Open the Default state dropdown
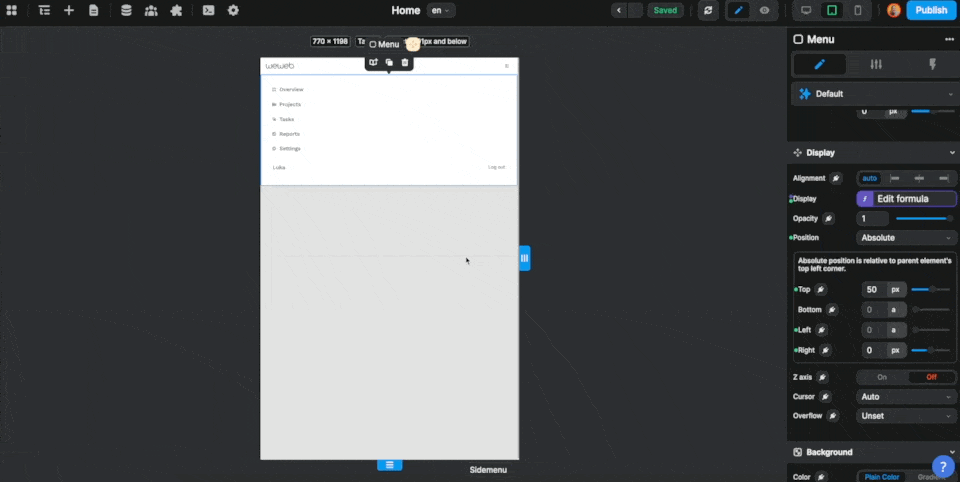 tap(875, 94)
